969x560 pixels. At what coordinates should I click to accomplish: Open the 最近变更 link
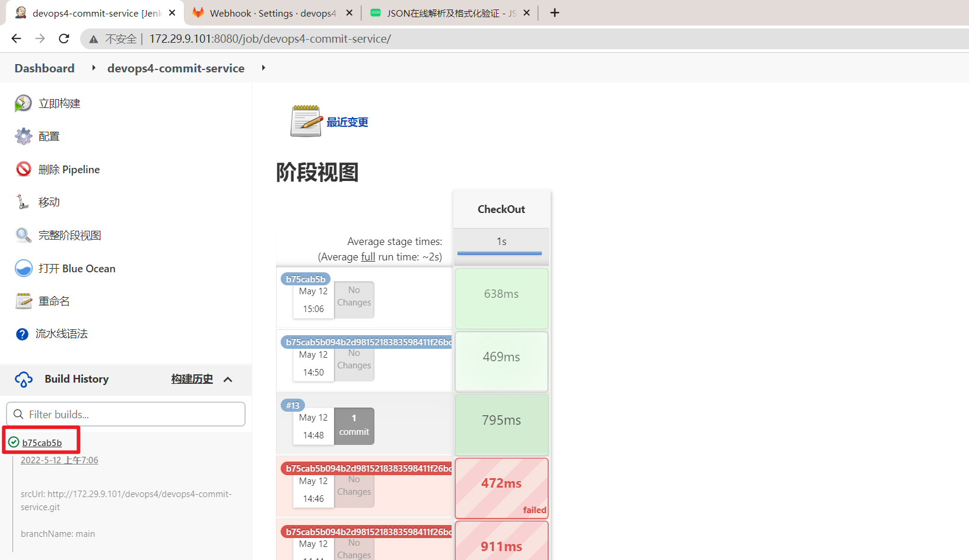pyautogui.click(x=347, y=122)
